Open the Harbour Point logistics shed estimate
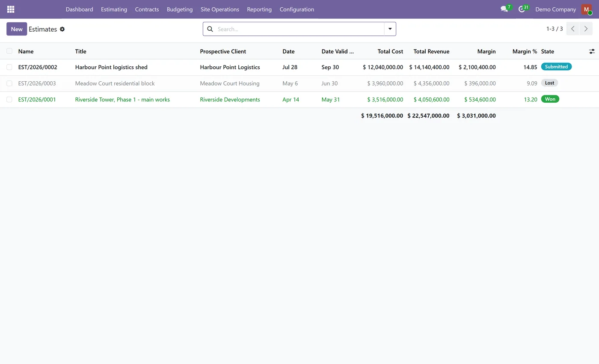Screen dimensions: 599x364 pos(111,67)
